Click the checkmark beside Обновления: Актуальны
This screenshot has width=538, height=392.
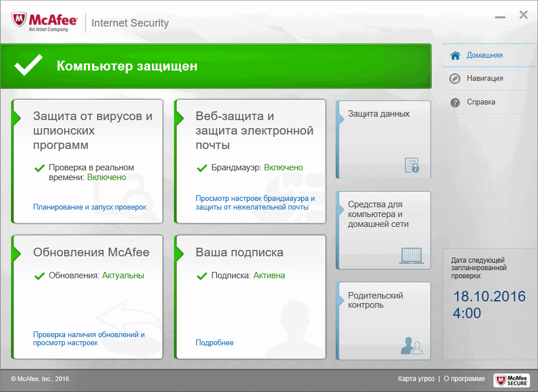[x=39, y=275]
